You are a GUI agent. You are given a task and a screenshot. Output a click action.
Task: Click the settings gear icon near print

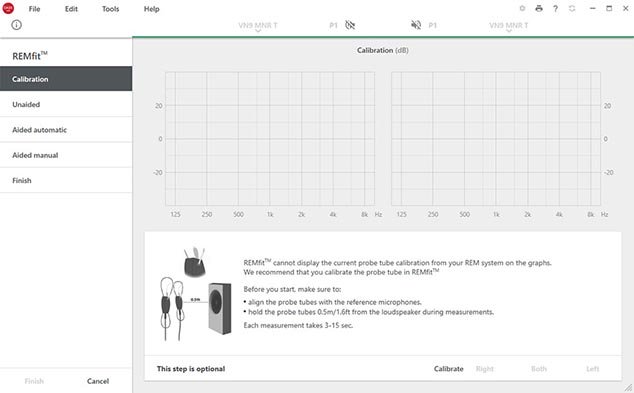(522, 8)
